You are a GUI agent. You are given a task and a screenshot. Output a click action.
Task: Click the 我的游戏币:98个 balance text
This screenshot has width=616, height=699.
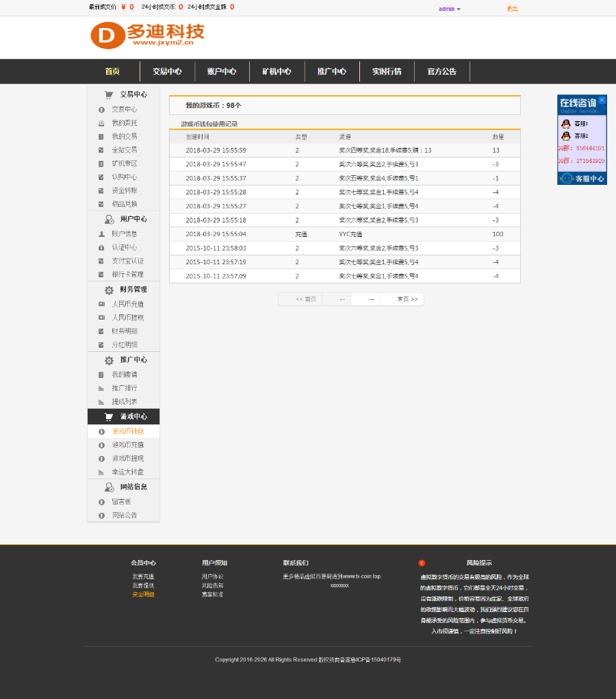tap(214, 105)
